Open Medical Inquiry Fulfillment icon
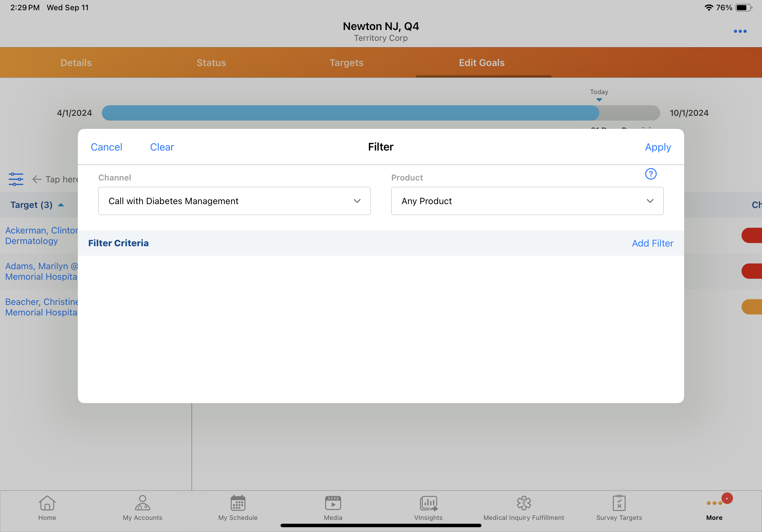 (523, 504)
